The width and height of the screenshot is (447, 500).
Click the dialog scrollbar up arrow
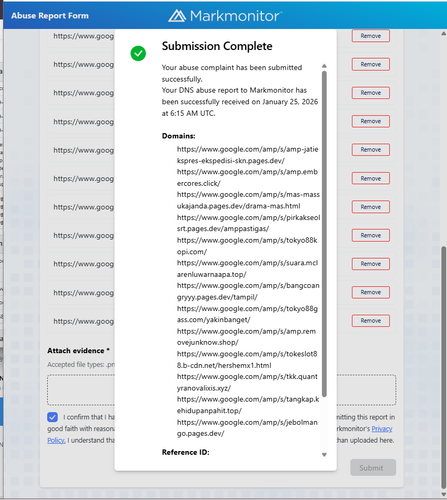(x=324, y=66)
